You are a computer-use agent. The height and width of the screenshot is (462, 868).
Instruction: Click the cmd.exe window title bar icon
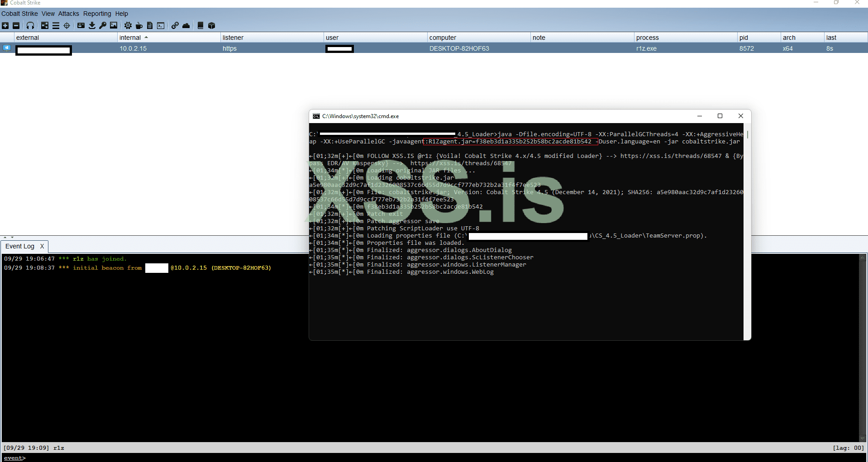[316, 116]
